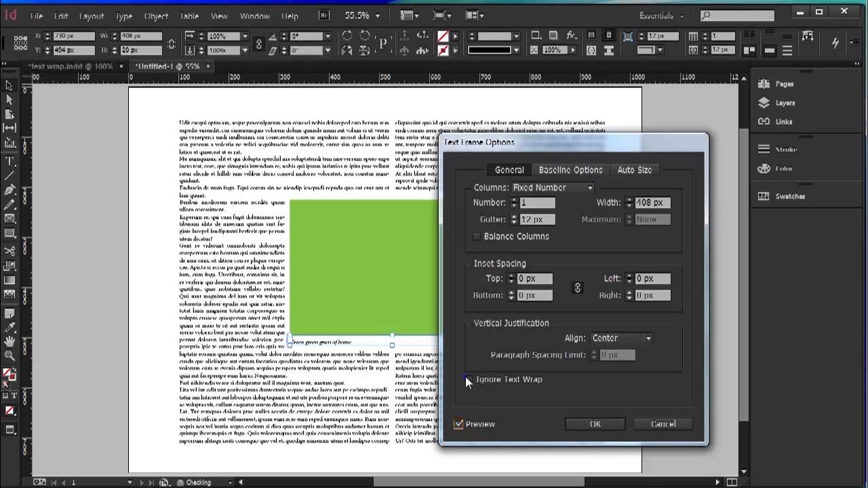Select the Hand tool

click(9, 342)
